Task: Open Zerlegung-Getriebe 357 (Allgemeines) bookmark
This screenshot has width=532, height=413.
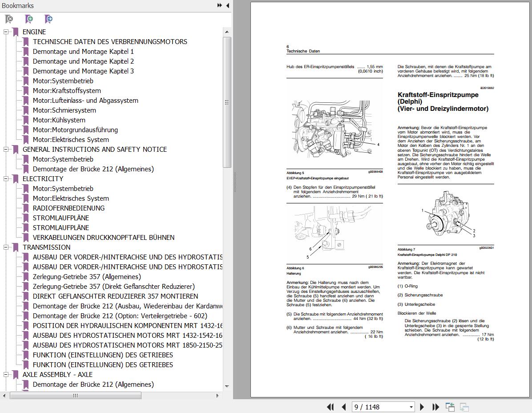Action: point(87,276)
